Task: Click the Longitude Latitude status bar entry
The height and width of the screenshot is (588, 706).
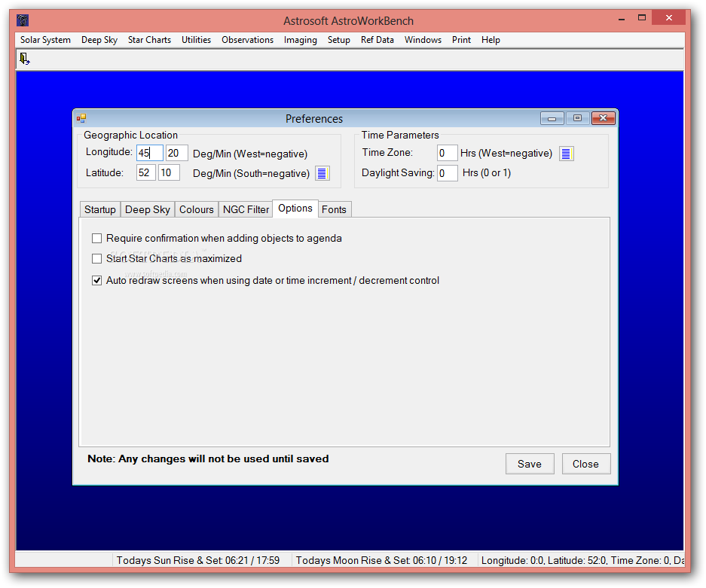Action: [x=582, y=560]
